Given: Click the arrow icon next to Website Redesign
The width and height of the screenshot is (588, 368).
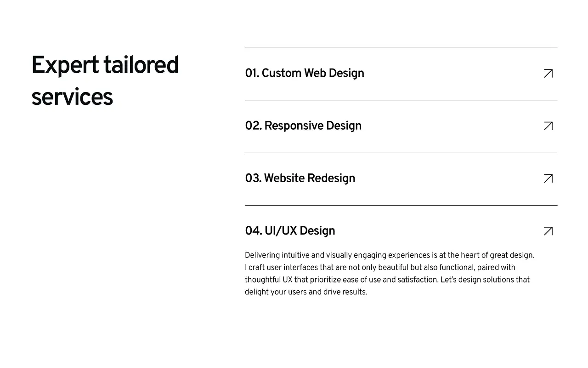Looking at the screenshot, I should point(548,178).
